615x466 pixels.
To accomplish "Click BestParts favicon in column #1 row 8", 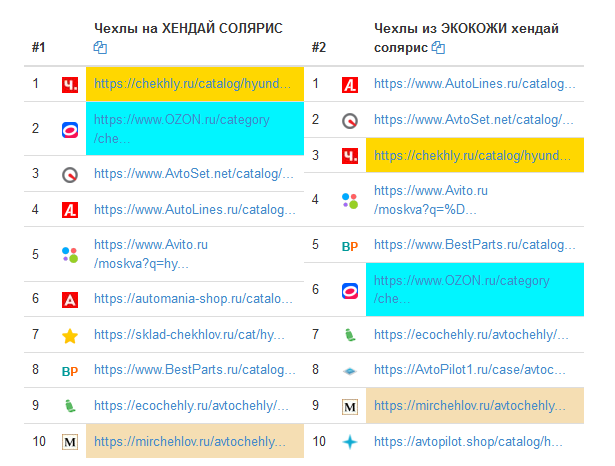I will [x=70, y=371].
